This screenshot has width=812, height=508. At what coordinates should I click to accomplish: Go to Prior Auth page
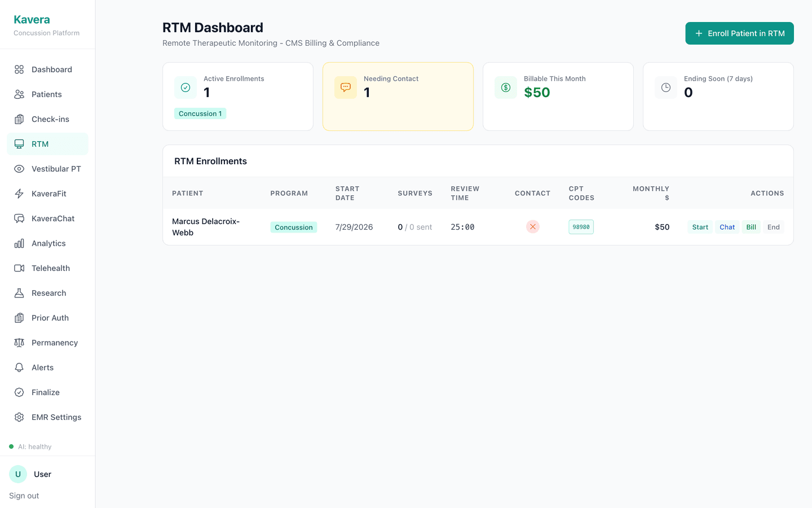point(47,318)
